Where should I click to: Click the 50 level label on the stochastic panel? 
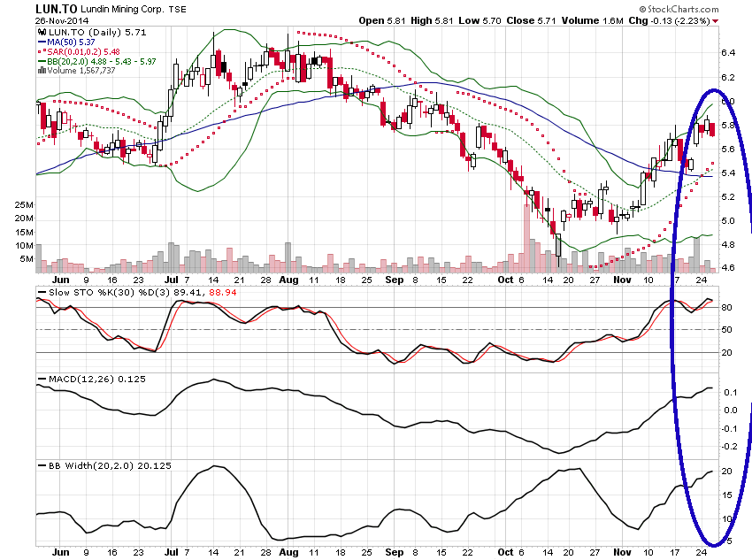click(727, 330)
